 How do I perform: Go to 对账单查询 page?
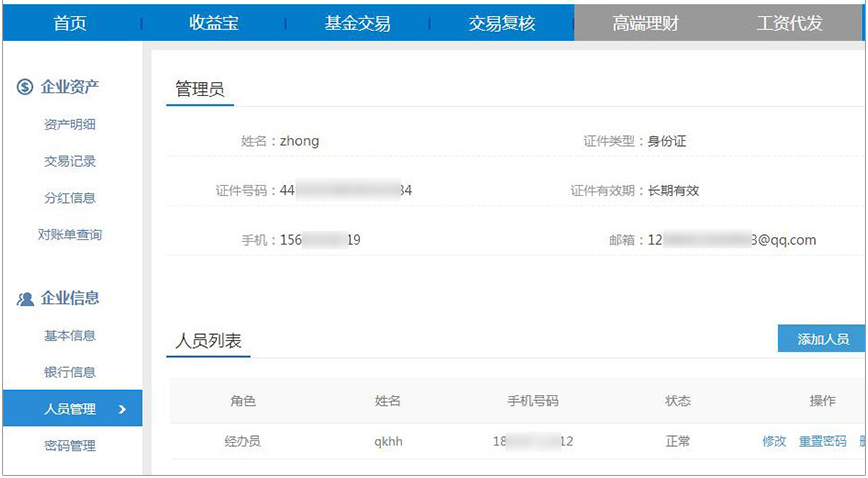point(70,235)
